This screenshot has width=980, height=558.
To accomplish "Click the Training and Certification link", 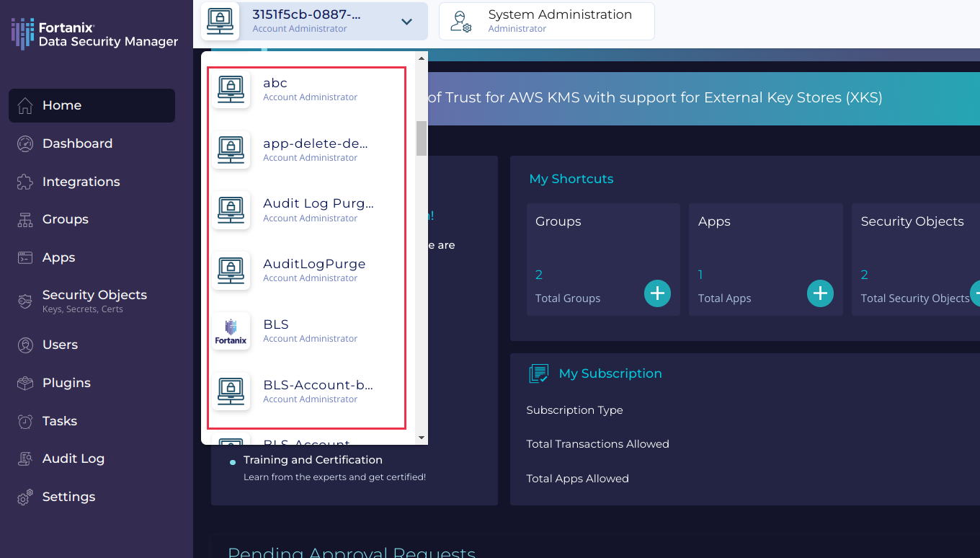I will (313, 460).
